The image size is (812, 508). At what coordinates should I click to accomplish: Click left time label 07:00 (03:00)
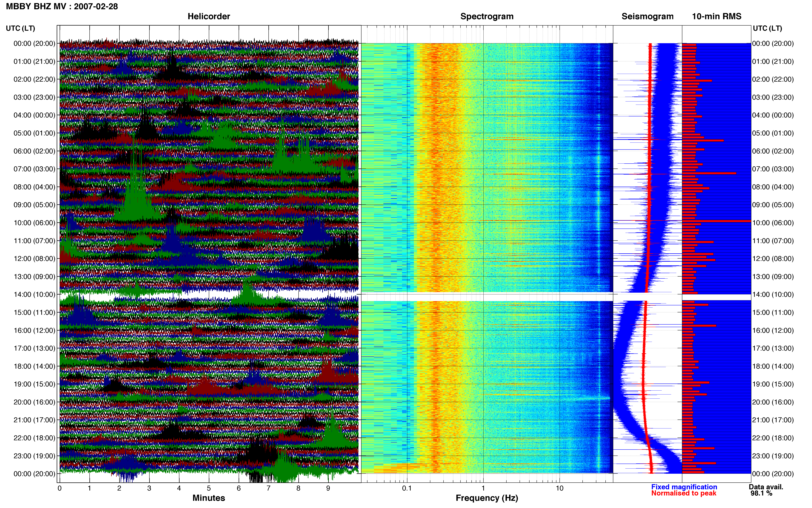[34, 169]
